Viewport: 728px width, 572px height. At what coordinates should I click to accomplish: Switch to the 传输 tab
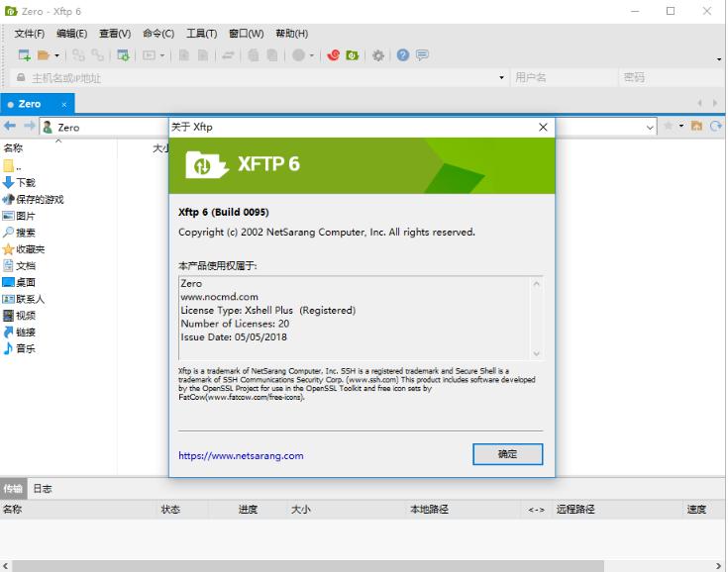(x=13, y=489)
